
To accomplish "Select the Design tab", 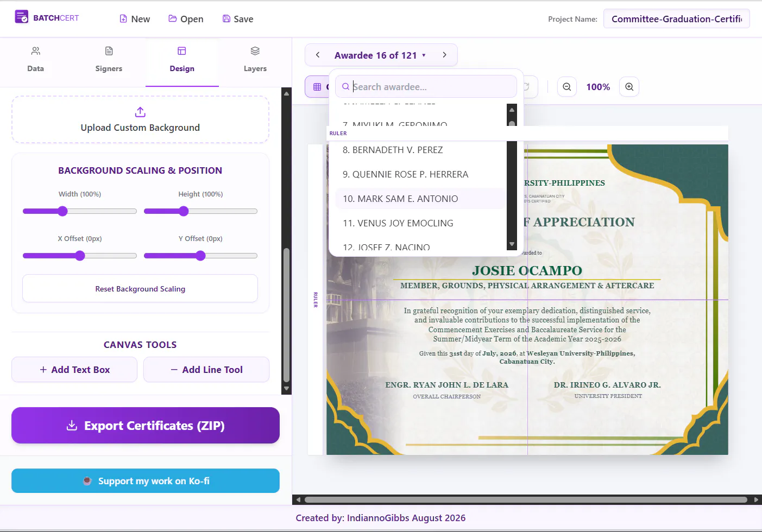I will (182, 60).
